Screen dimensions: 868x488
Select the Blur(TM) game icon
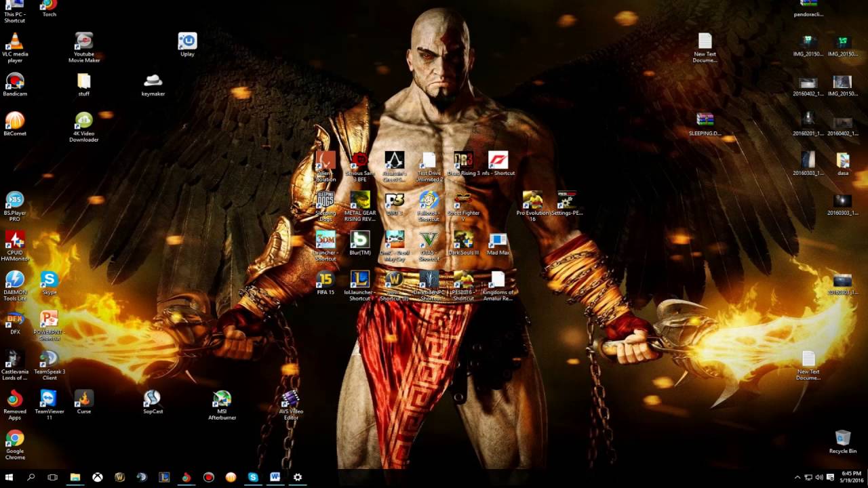pos(360,244)
